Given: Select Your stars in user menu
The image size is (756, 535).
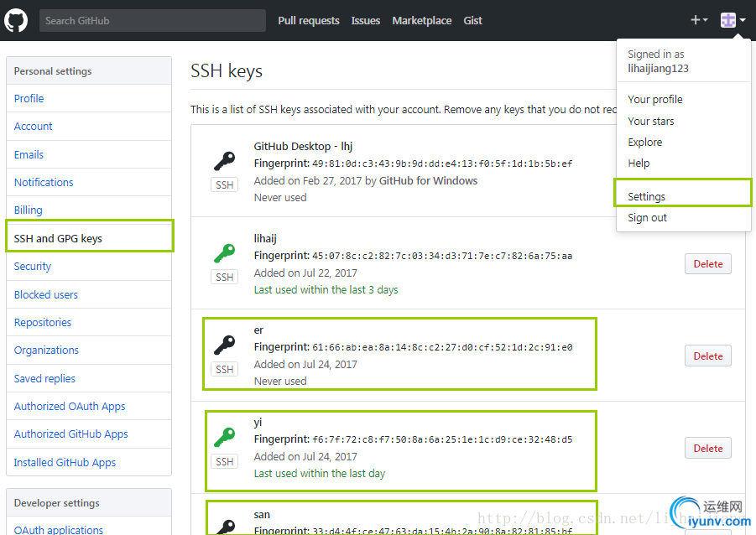Looking at the screenshot, I should click(651, 121).
